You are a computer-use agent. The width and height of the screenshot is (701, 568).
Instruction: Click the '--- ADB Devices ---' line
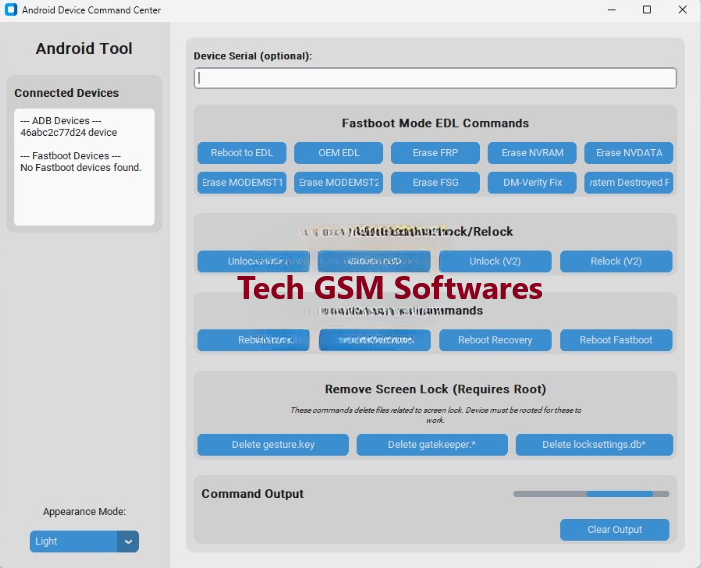click(x=61, y=121)
